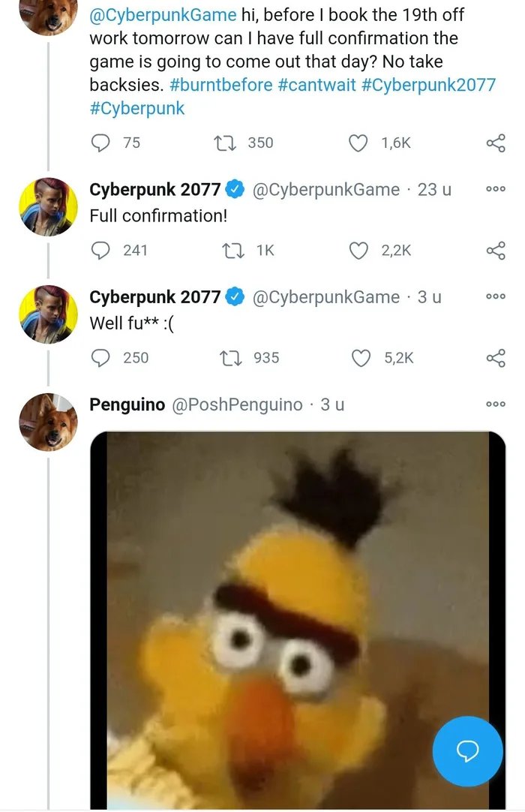Open more options for 'Full confirmation!' tweet

pos(496,190)
